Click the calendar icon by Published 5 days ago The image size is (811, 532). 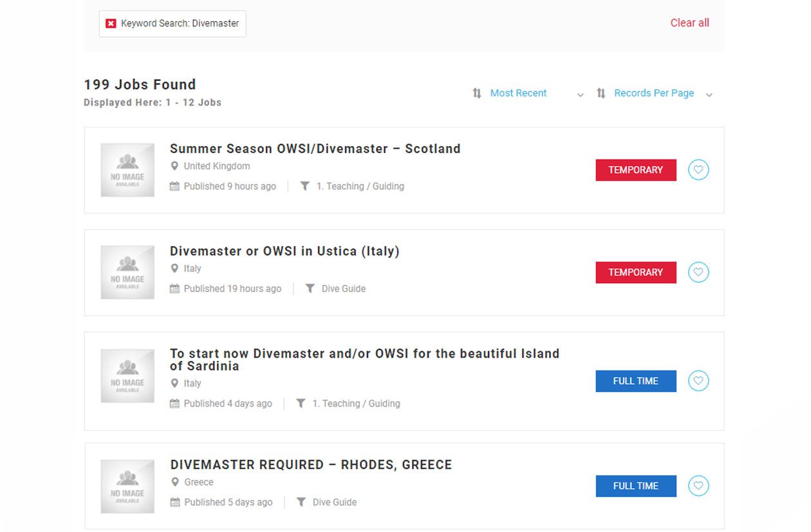[x=174, y=502]
